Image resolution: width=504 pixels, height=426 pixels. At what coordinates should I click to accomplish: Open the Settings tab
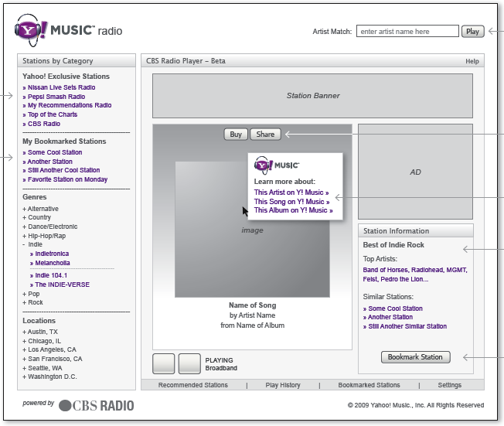click(x=449, y=385)
